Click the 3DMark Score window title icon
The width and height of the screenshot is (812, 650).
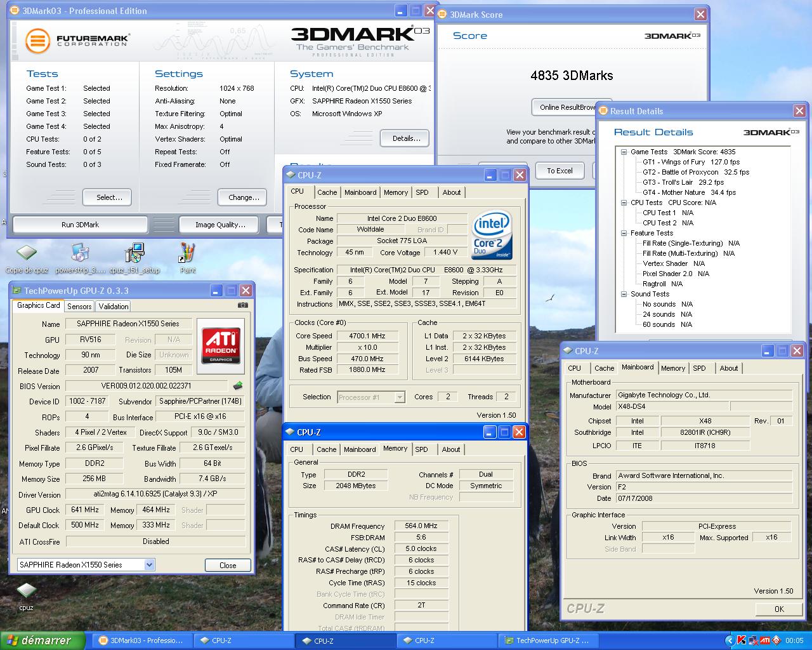[x=443, y=15]
